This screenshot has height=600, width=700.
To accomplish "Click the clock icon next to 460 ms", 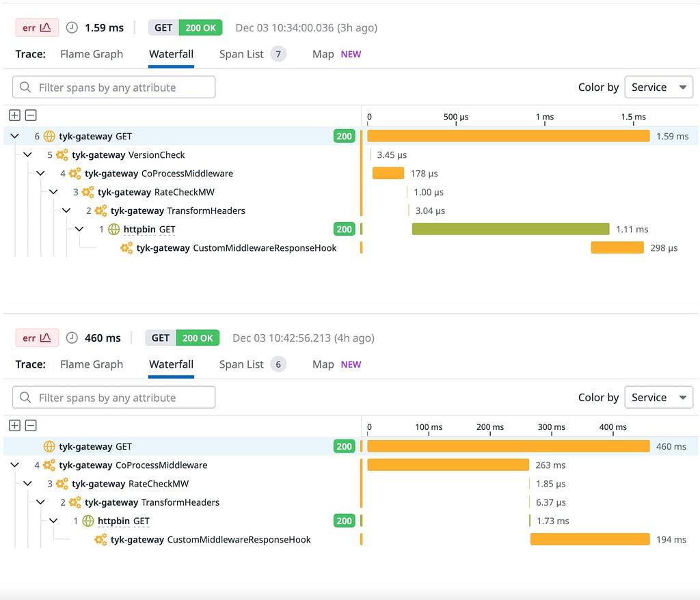I will (x=71, y=338).
